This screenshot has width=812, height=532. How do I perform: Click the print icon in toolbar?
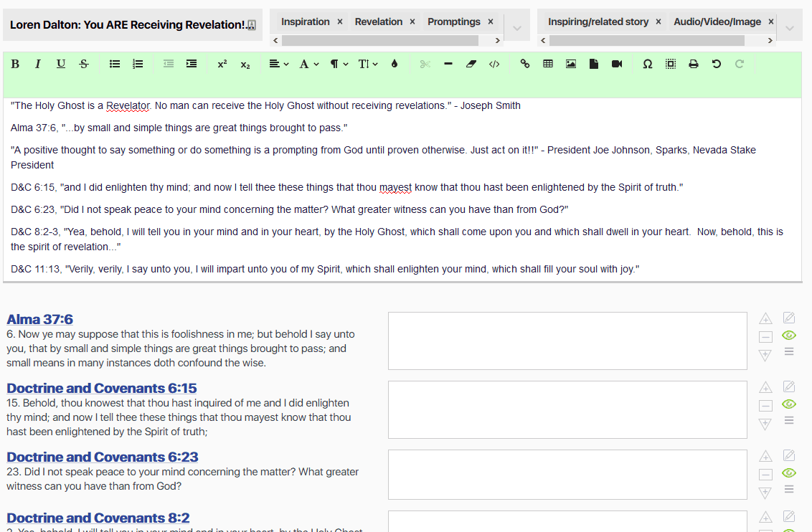[694, 64]
